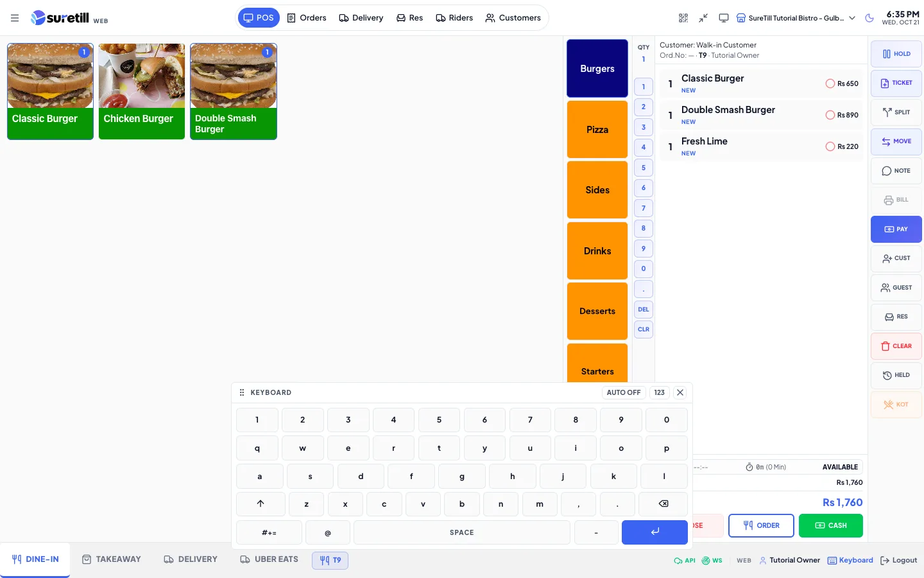The height and width of the screenshot is (578, 924).
Task: Toggle dark mode moon icon
Action: [x=869, y=18]
